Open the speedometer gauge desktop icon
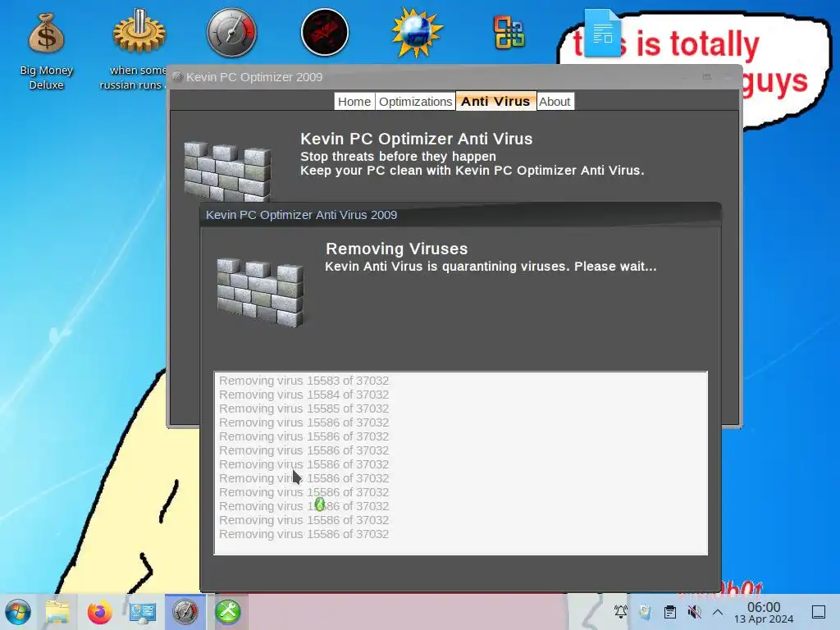 231,33
